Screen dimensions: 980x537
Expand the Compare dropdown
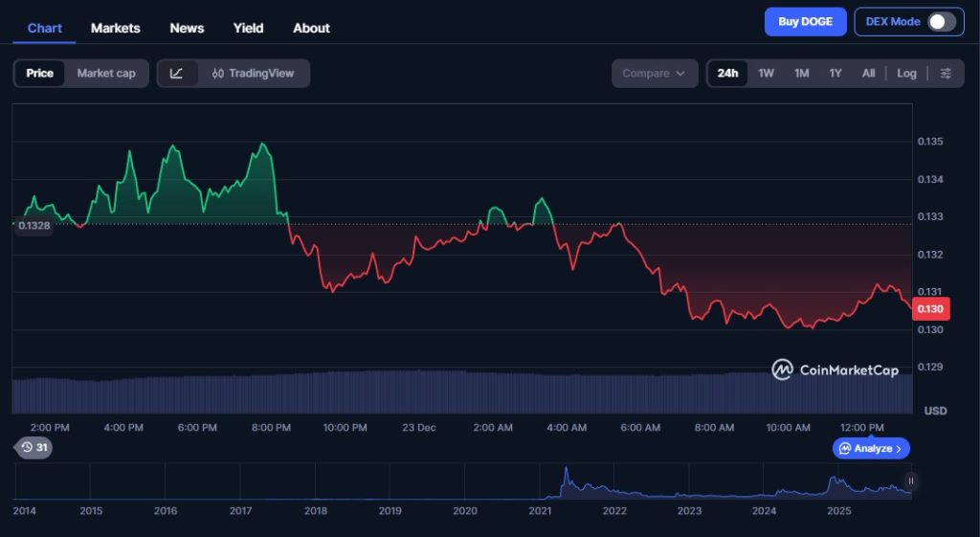pyautogui.click(x=654, y=74)
